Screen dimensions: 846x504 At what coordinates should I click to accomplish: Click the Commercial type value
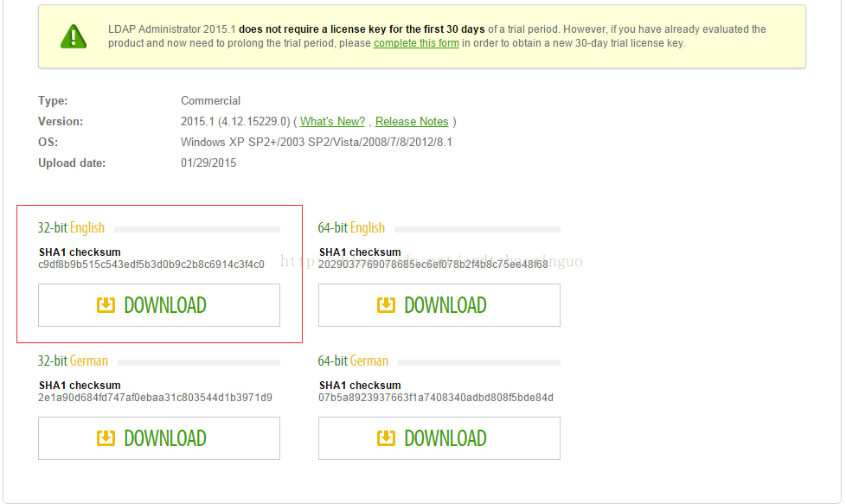(x=210, y=101)
